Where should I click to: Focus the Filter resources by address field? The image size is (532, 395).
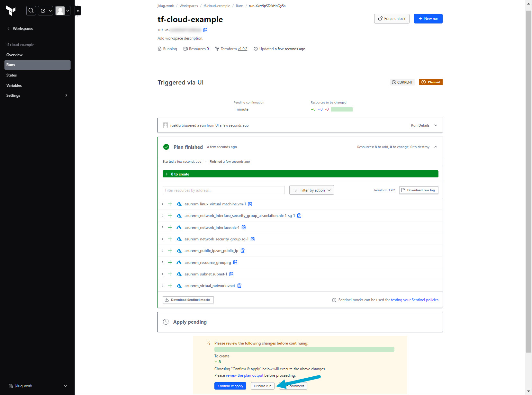pos(223,190)
